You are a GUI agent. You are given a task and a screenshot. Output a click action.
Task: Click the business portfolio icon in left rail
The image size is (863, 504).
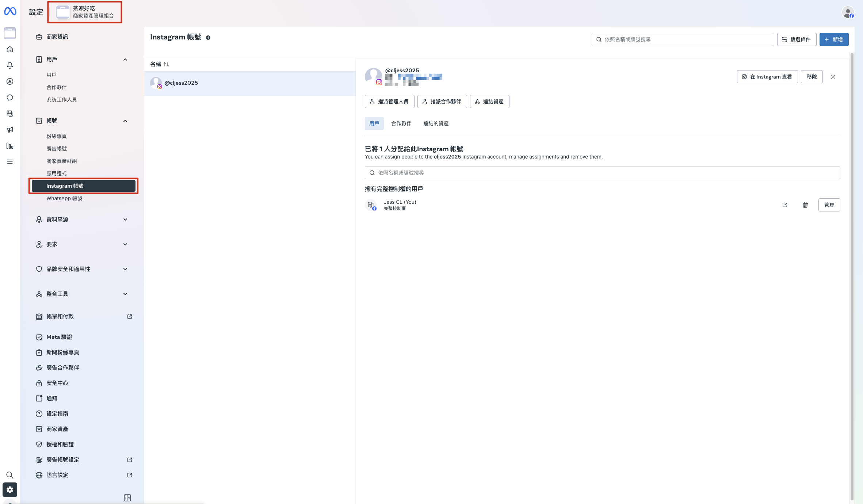click(x=10, y=33)
